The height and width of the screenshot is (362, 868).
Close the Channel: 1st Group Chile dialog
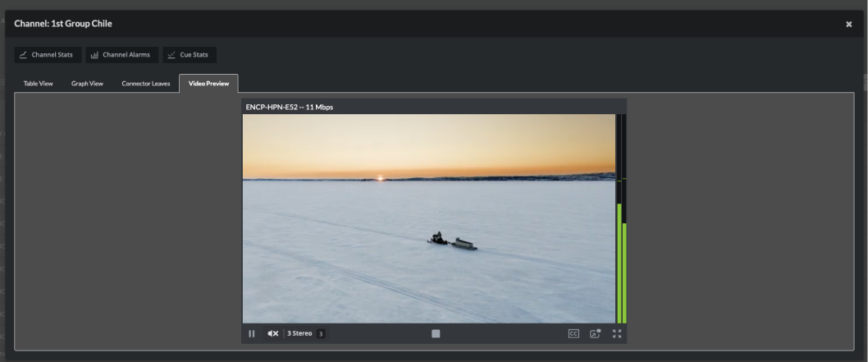pos(848,25)
